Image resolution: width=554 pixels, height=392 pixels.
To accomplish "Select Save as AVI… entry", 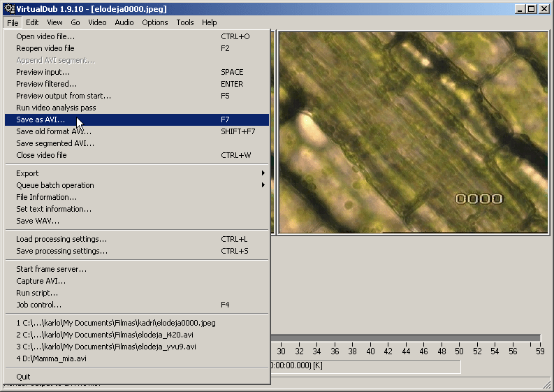I will (x=137, y=119).
